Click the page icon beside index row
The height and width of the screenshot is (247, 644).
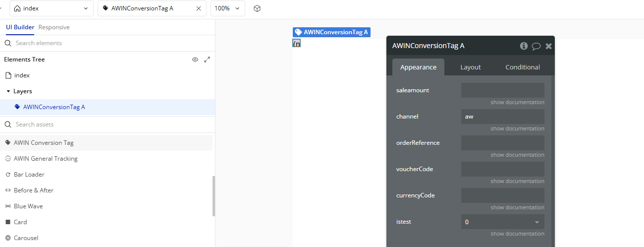pos(8,75)
